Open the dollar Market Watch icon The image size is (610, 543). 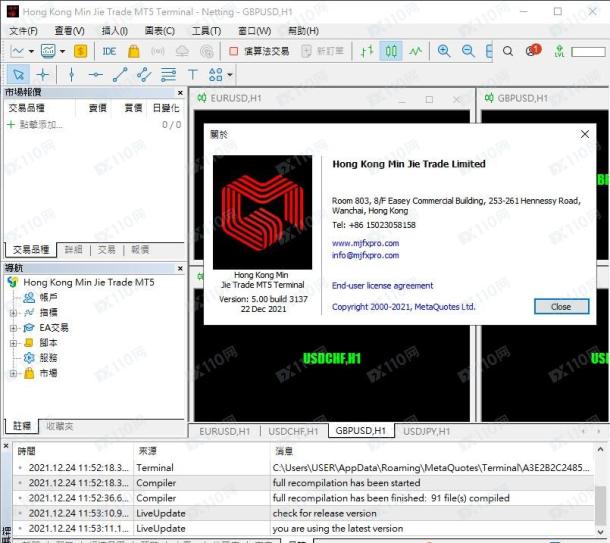tap(80, 51)
